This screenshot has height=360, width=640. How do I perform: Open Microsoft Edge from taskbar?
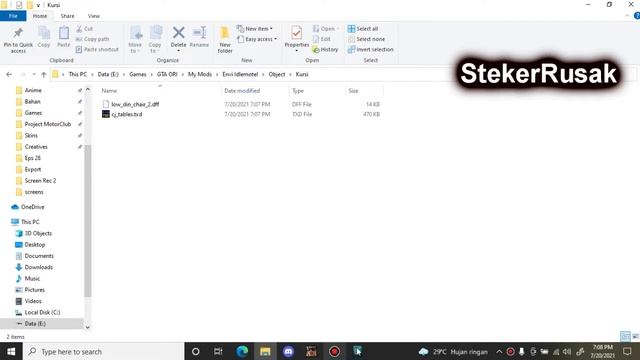pyautogui.click(x=242, y=351)
